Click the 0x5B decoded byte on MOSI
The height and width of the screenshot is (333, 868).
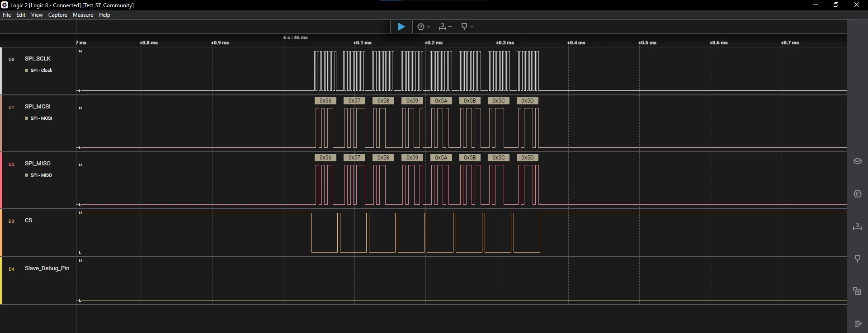click(x=470, y=101)
